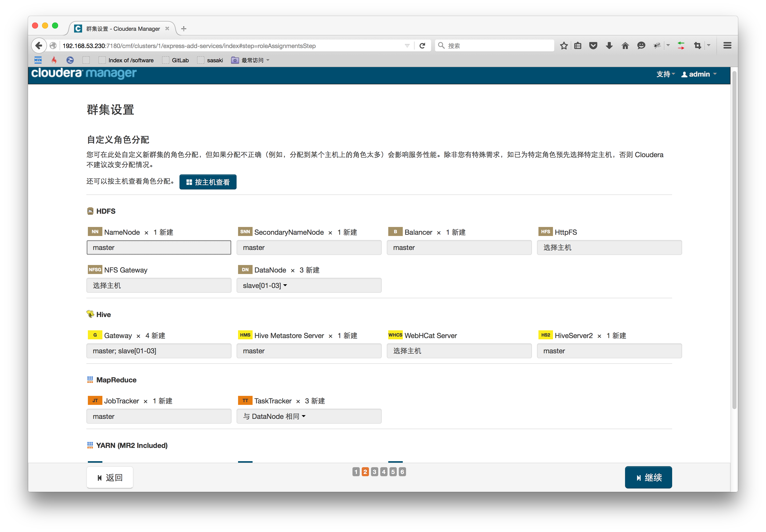The width and height of the screenshot is (766, 532).
Task: Click the browser back arrow
Action: [x=39, y=46]
